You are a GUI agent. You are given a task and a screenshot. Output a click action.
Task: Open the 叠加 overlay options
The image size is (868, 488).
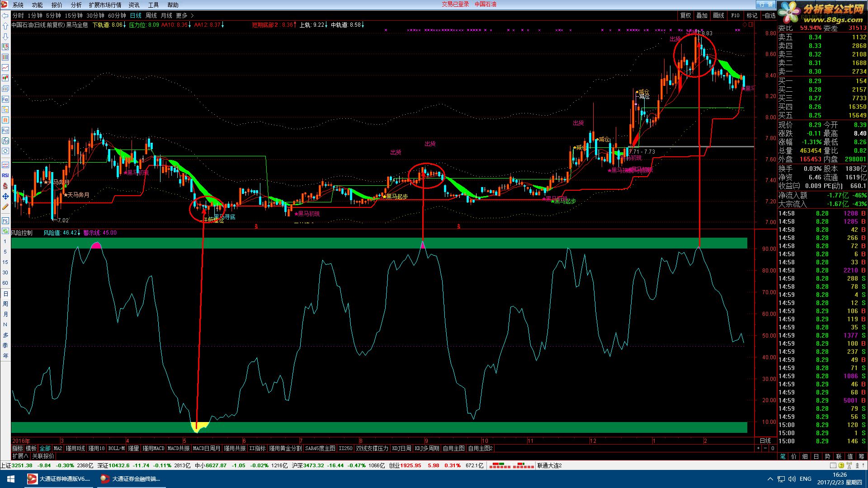click(x=702, y=15)
